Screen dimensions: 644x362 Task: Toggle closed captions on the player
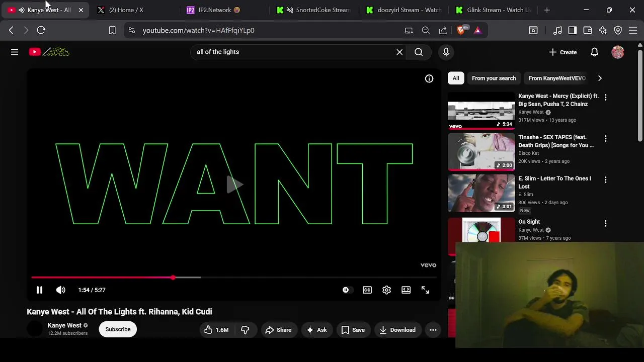coord(367,290)
